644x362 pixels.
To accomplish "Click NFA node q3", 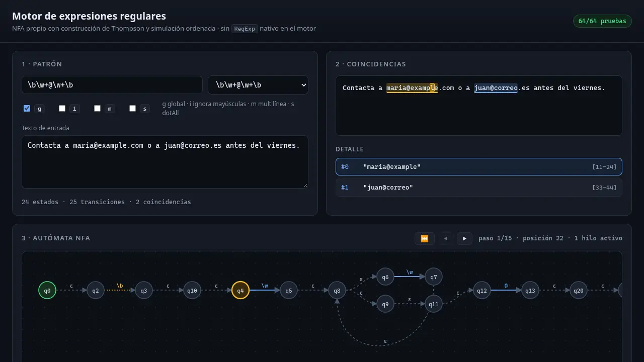I will [144, 291].
